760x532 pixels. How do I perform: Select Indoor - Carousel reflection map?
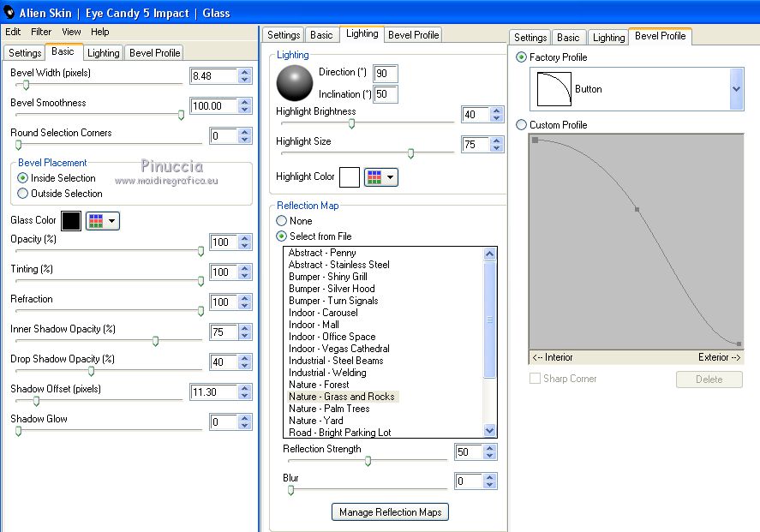[x=323, y=313]
